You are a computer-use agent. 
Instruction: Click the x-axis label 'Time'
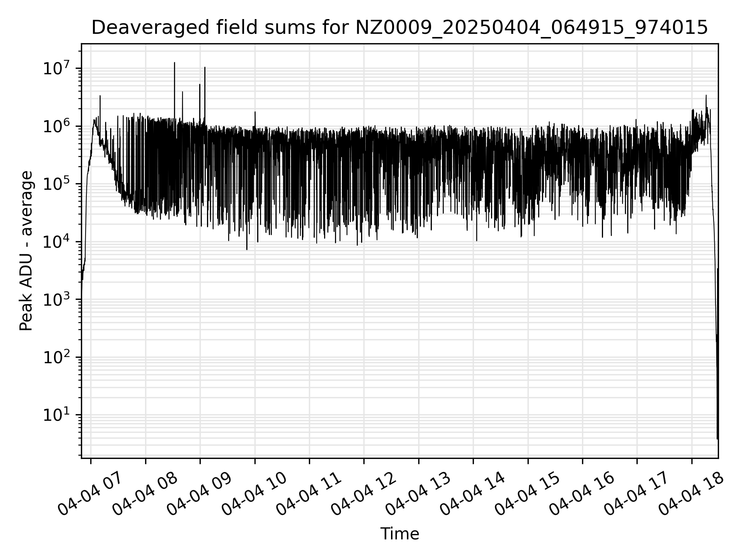click(x=400, y=534)
